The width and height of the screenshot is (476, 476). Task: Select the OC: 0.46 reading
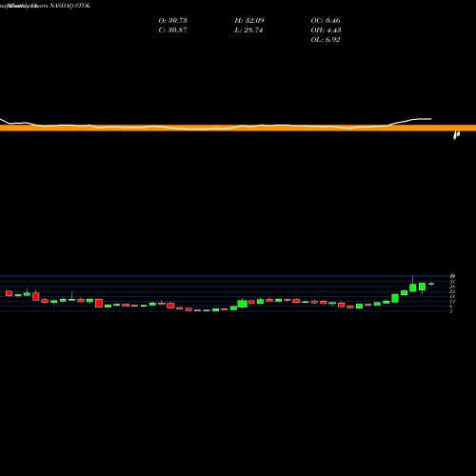pyautogui.click(x=326, y=21)
